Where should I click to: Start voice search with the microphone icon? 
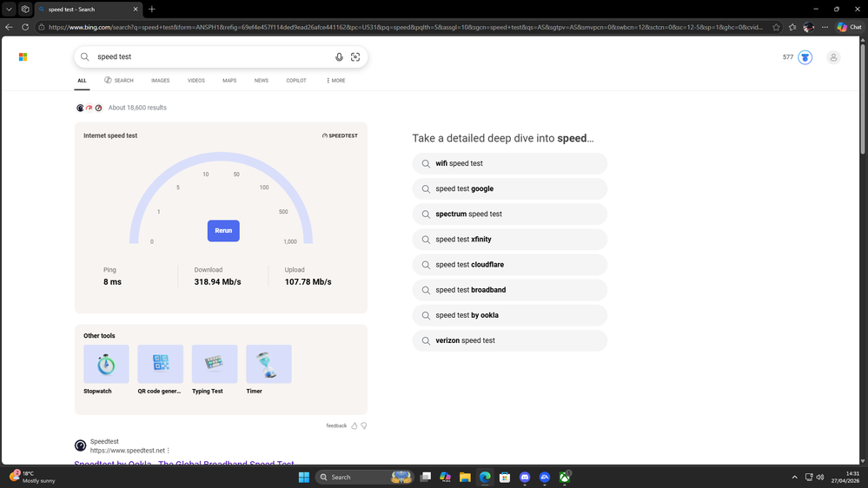point(339,57)
